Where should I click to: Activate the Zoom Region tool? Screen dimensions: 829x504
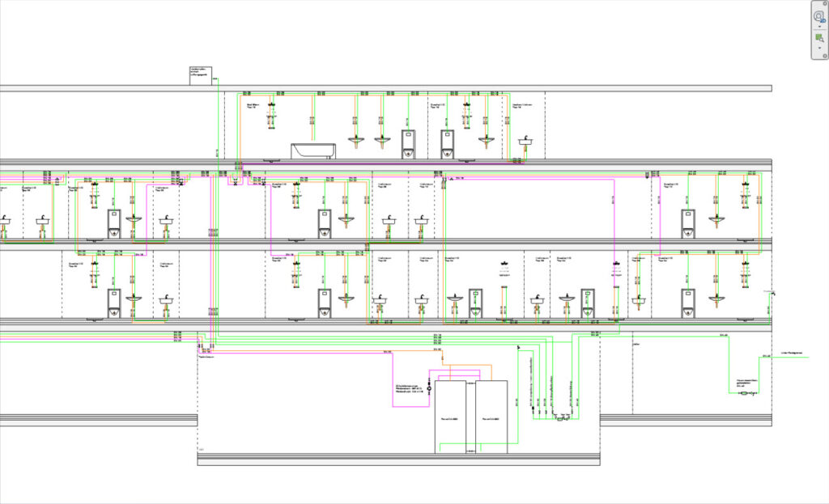818,38
